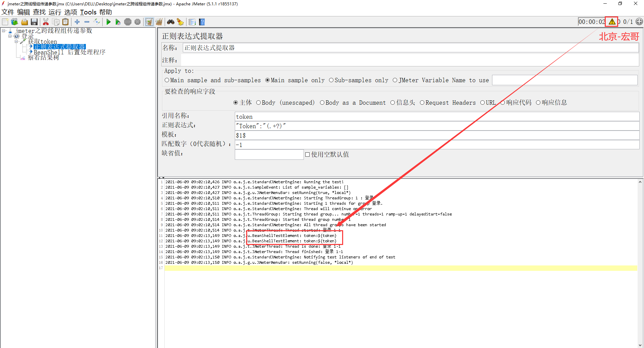Screen dimensions: 644x348
Task: Open search with binoculars icon
Action: pos(171,22)
